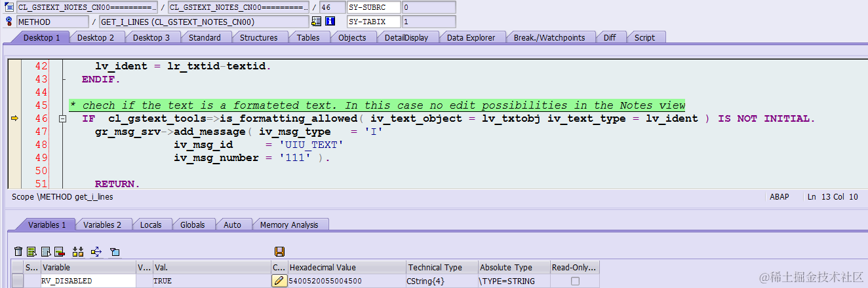Open the Memory Analysis tab

coord(289,225)
